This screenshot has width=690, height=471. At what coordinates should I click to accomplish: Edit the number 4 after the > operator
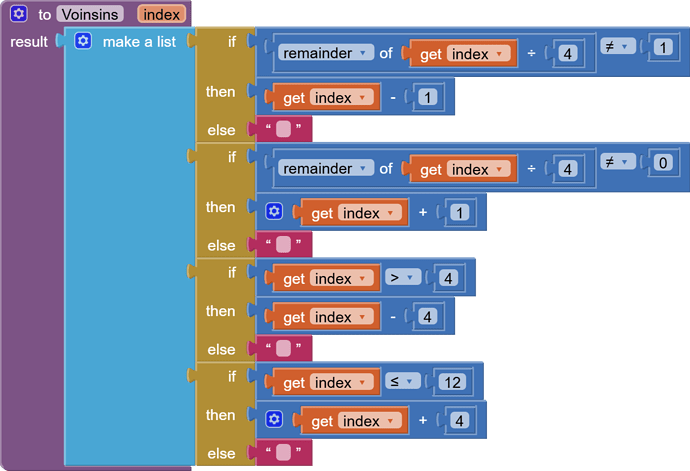[447, 278]
